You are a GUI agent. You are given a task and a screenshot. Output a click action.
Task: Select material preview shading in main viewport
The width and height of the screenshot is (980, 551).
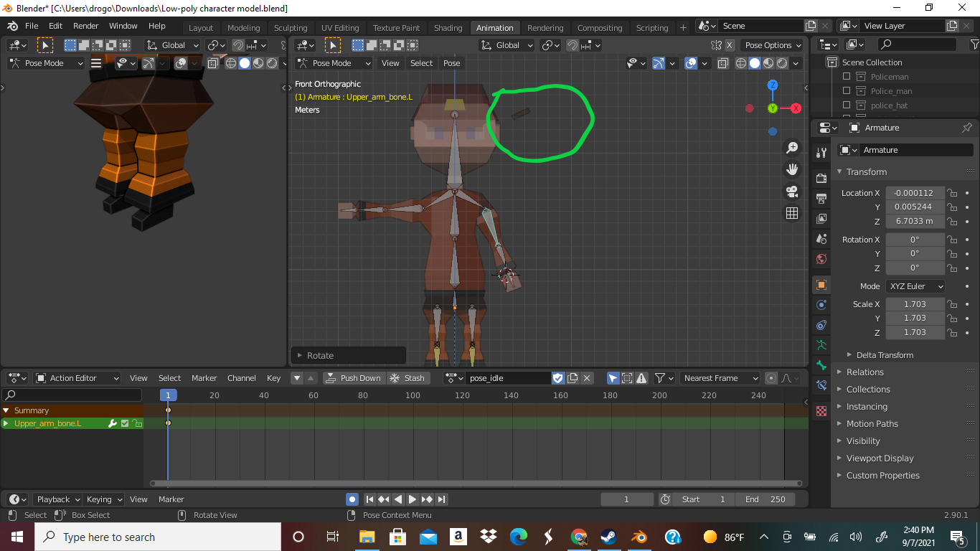click(768, 63)
